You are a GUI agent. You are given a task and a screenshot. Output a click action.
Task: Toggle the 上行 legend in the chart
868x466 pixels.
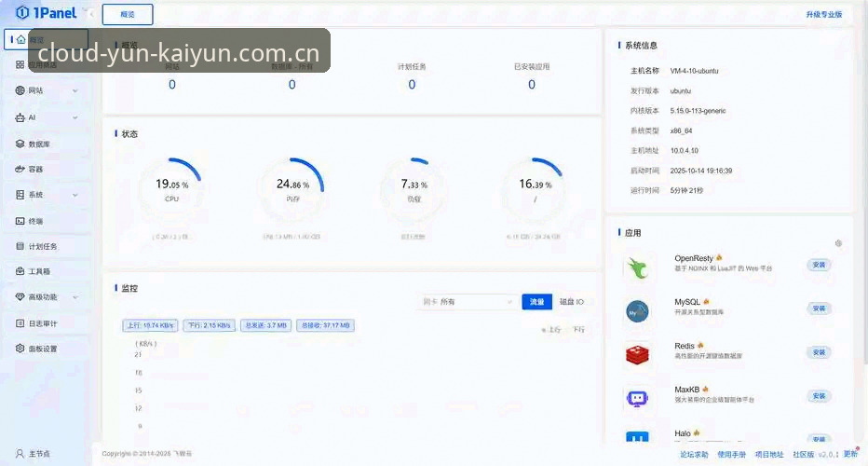click(x=551, y=330)
